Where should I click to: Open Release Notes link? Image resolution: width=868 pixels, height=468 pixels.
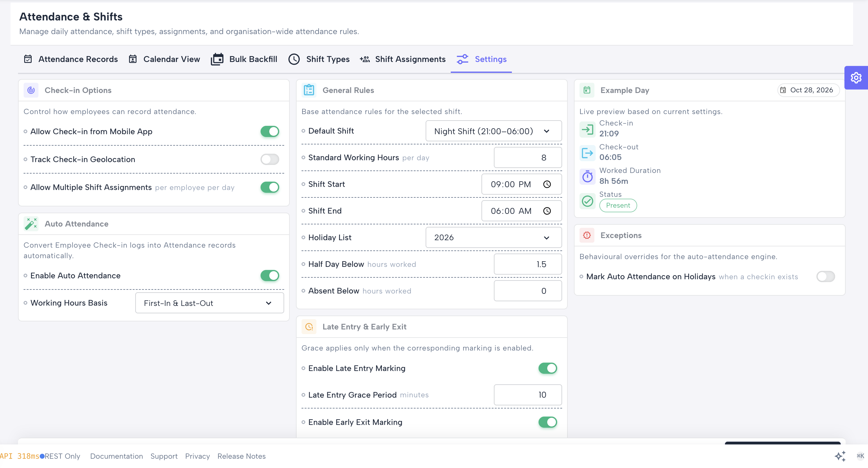tap(242, 456)
